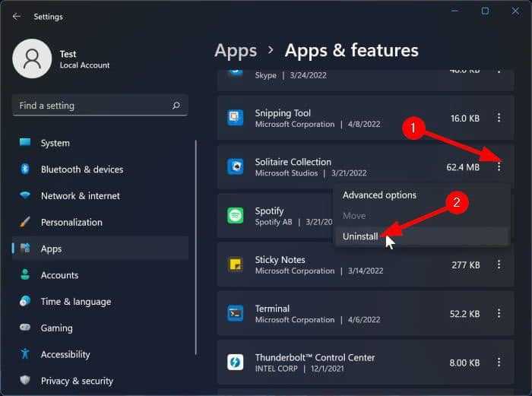Click the Thunderbolt Control Center icon

(235, 362)
